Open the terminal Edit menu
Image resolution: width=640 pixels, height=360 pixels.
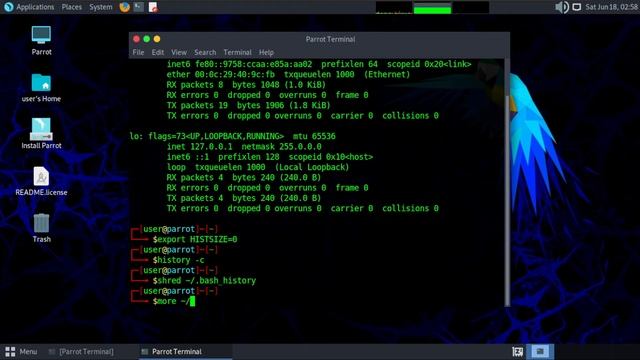click(158, 52)
